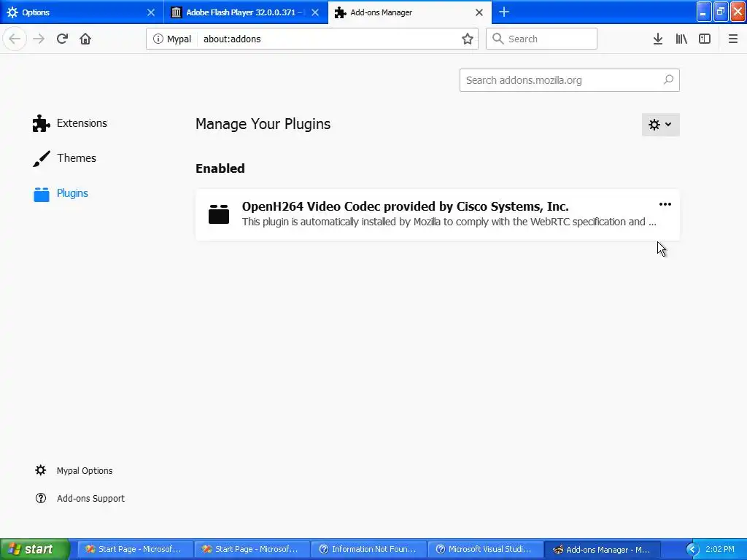The height and width of the screenshot is (560, 747).
Task: Open a new tab with the plus button
Action: [x=504, y=12]
